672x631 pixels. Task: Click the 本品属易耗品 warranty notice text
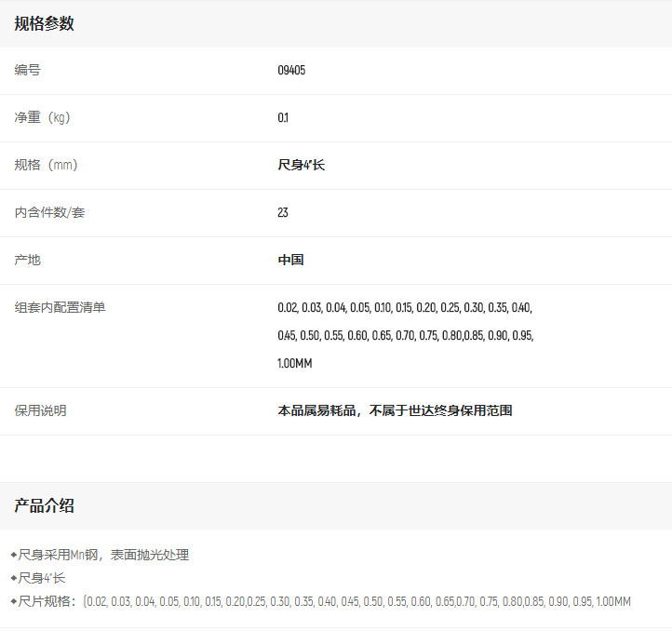(x=395, y=411)
